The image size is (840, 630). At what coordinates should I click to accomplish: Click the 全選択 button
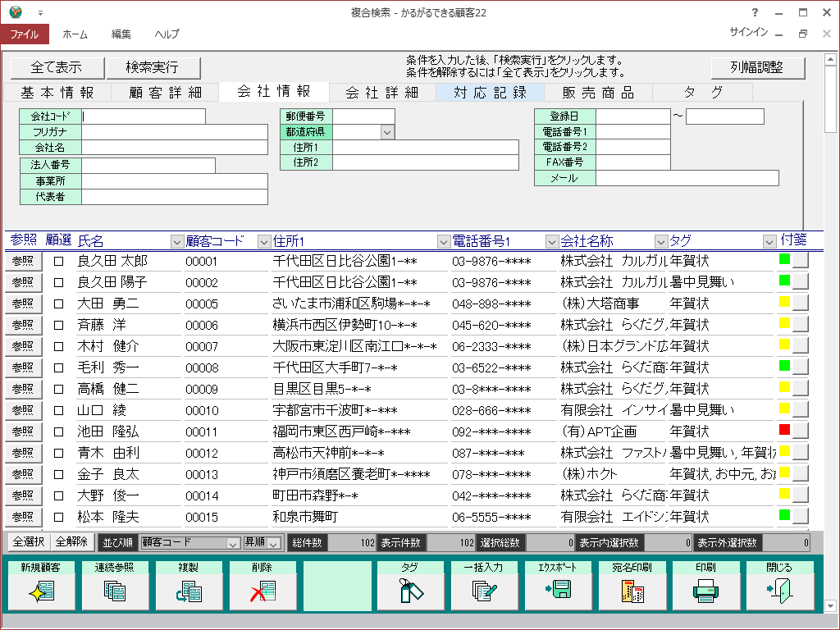pyautogui.click(x=29, y=542)
